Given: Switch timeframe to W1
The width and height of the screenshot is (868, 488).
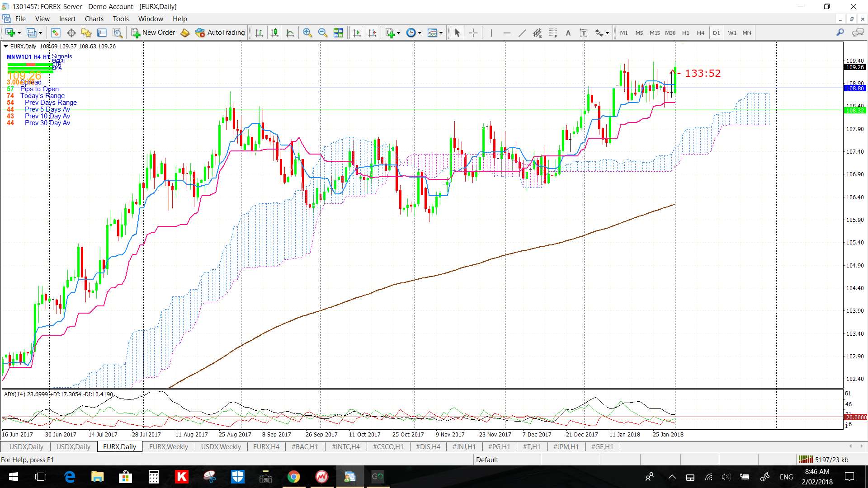Looking at the screenshot, I should coord(732,33).
